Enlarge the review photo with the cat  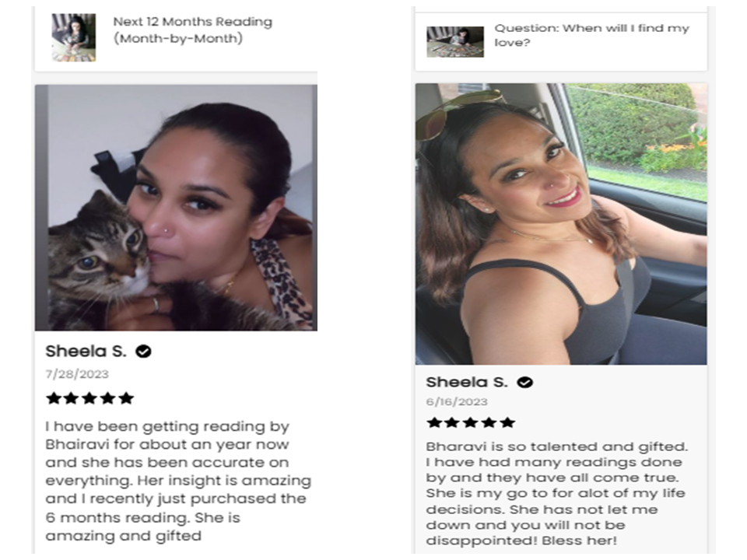(177, 208)
